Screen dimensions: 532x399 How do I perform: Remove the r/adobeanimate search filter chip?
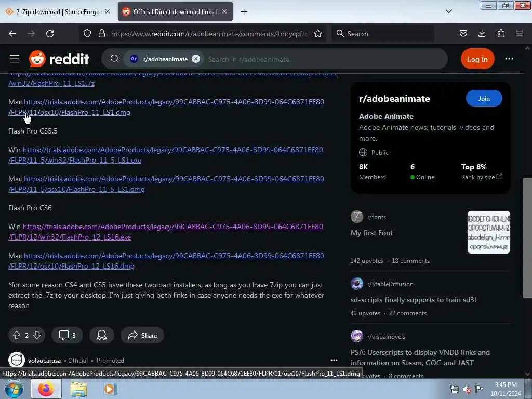(x=196, y=59)
